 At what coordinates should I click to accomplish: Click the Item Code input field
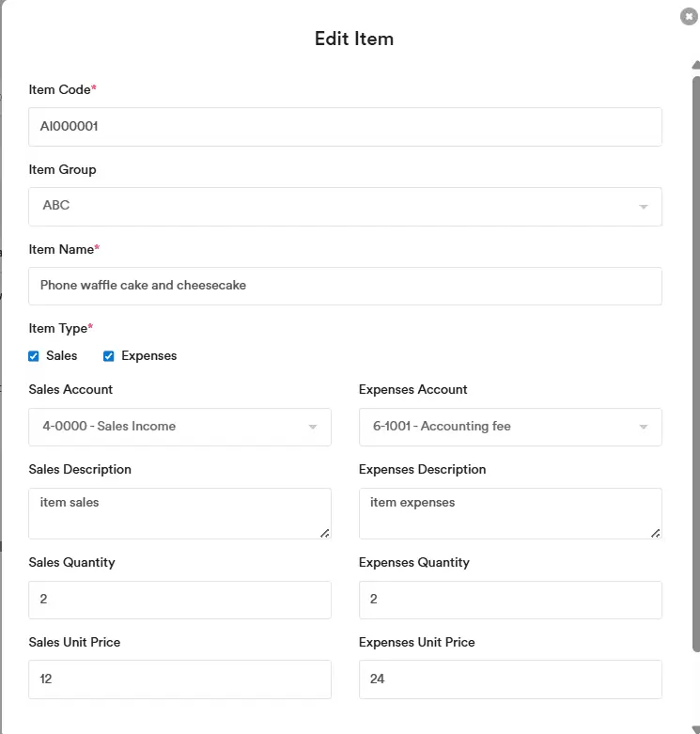[x=345, y=127]
